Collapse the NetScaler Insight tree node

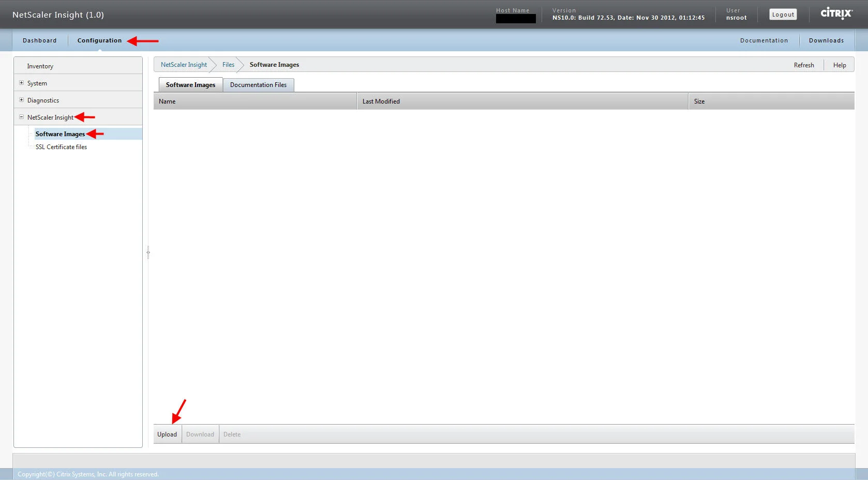(x=21, y=117)
